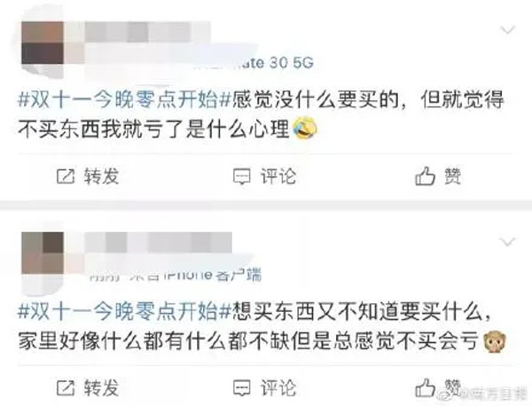The width and height of the screenshot is (532, 406).
Task: Expand the chevron menu on second post
Action: (x=508, y=242)
